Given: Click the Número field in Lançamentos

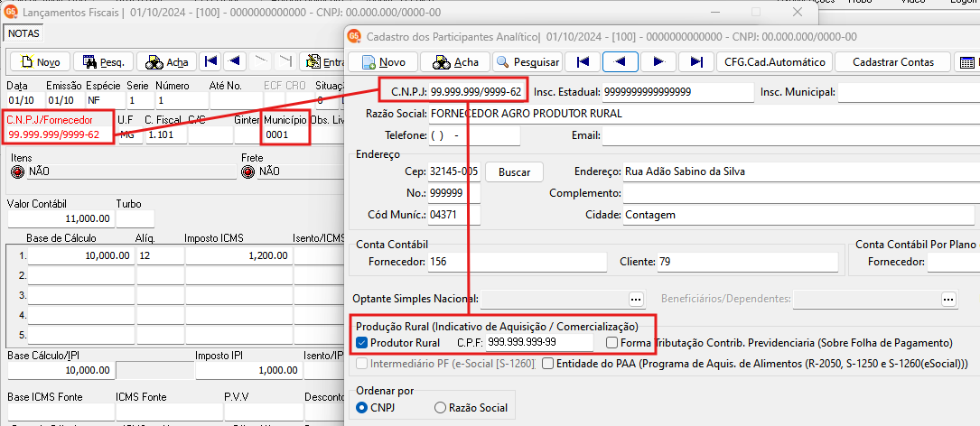Looking at the screenshot, I should pos(182,100).
